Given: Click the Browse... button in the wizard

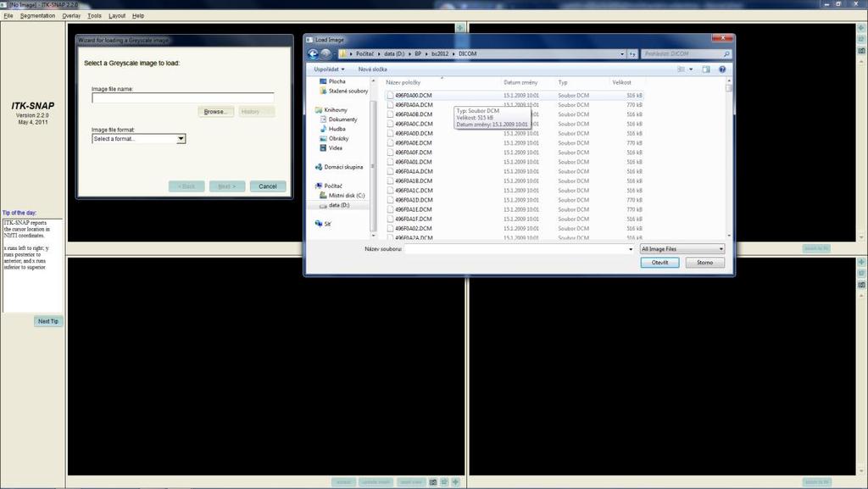Looking at the screenshot, I should click(x=215, y=112).
